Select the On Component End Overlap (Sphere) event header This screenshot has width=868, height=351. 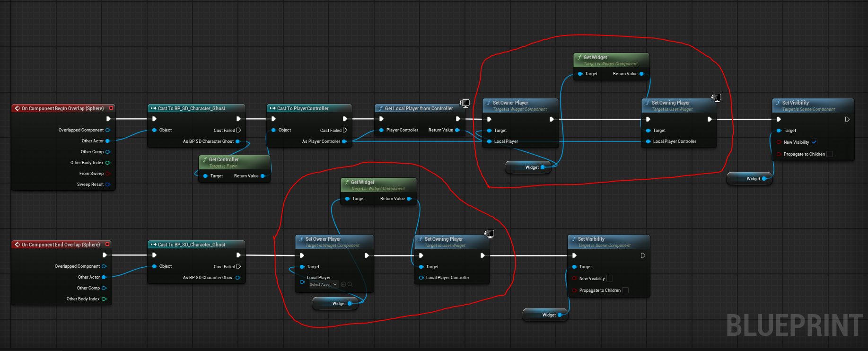pyautogui.click(x=61, y=245)
